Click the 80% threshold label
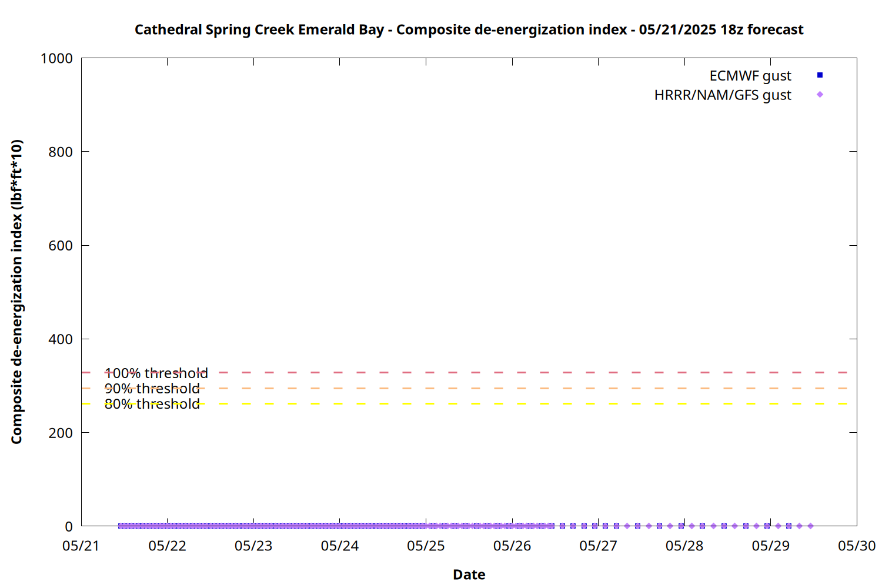The height and width of the screenshot is (588, 882). point(152,404)
